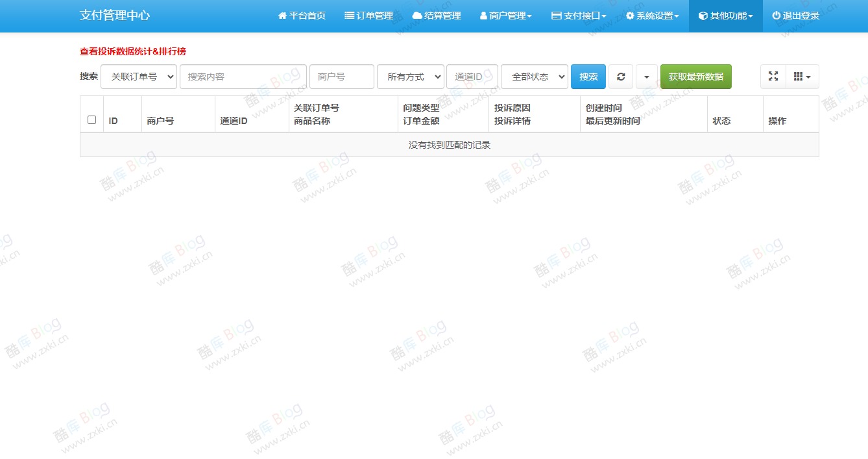Image resolution: width=868 pixels, height=459 pixels.
Task: Click the power icon beside 退出登录
Action: point(777,15)
